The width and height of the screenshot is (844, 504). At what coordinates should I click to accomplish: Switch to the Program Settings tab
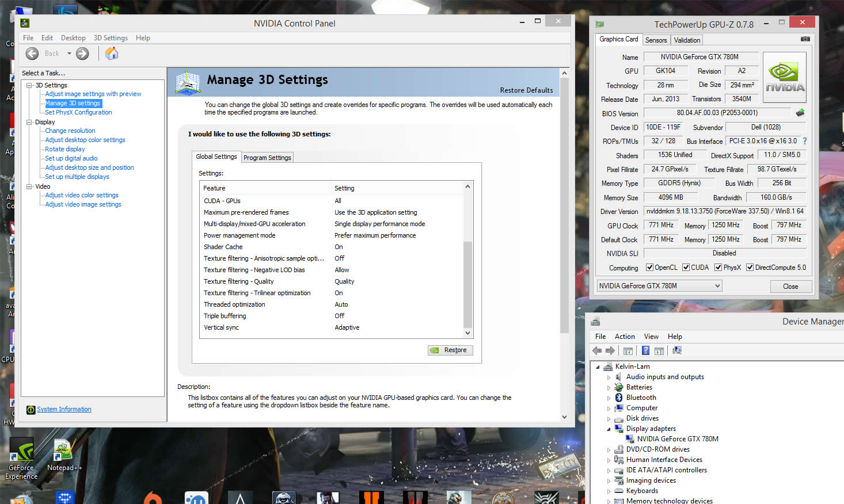pos(267,158)
